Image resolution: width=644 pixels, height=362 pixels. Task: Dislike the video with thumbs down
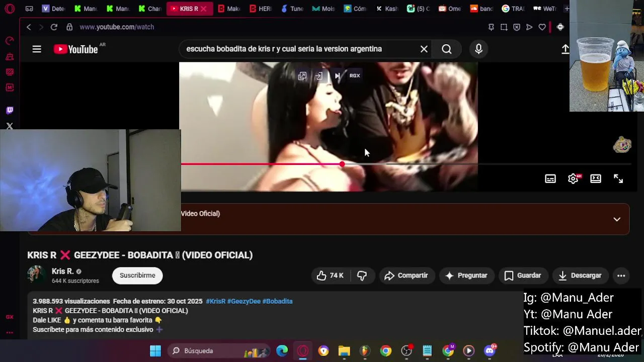362,276
